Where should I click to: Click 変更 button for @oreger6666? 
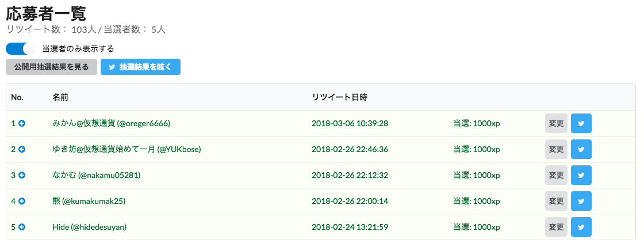click(x=556, y=123)
